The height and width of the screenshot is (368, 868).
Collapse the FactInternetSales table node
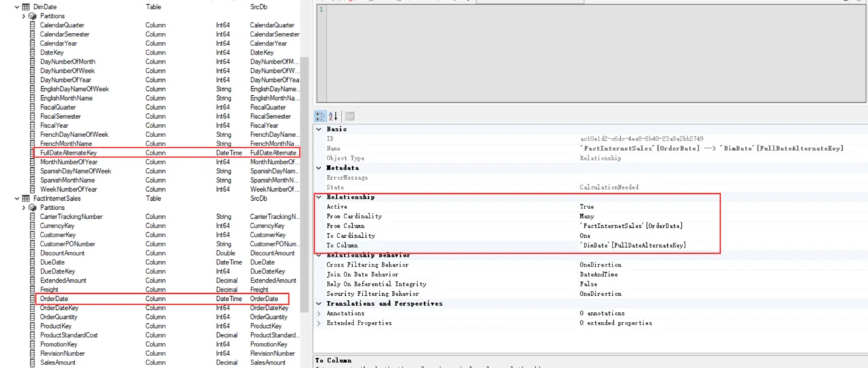[17, 198]
